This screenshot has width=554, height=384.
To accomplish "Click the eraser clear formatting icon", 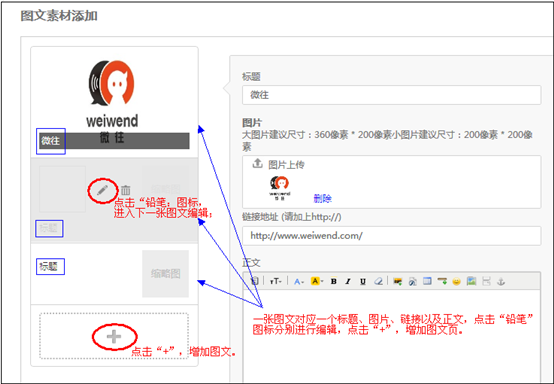I will pyautogui.click(x=378, y=282).
